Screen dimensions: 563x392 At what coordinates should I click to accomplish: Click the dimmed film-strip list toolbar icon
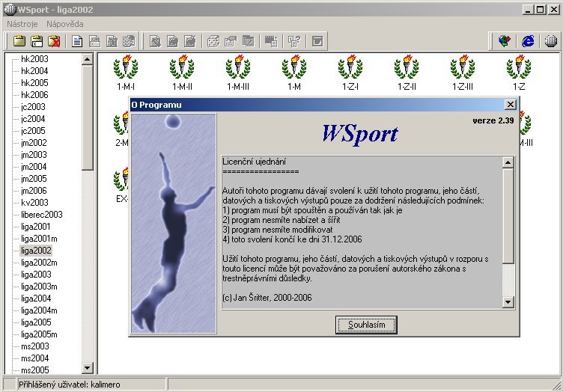pyautogui.click(x=271, y=41)
